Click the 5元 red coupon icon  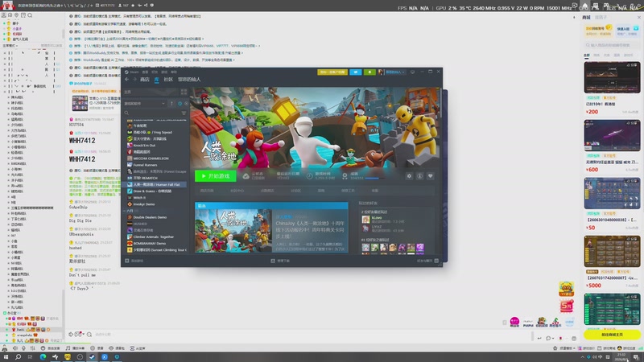tap(567, 306)
